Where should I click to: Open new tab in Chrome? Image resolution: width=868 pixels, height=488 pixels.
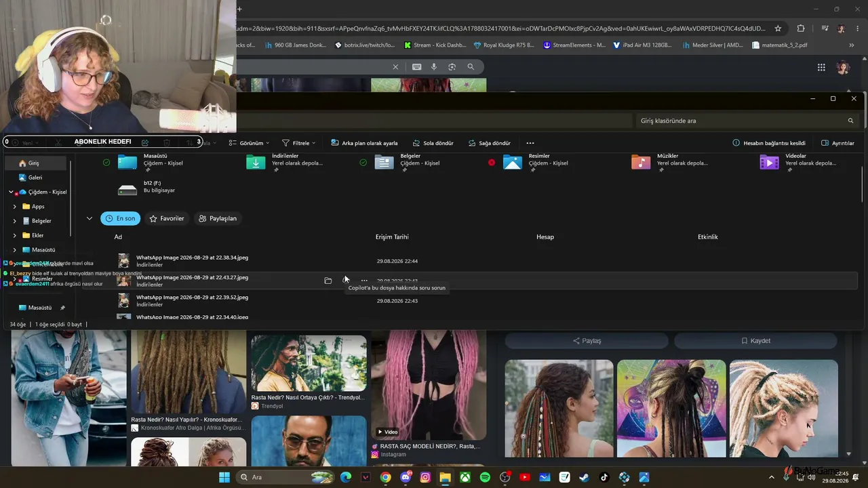pos(239,9)
